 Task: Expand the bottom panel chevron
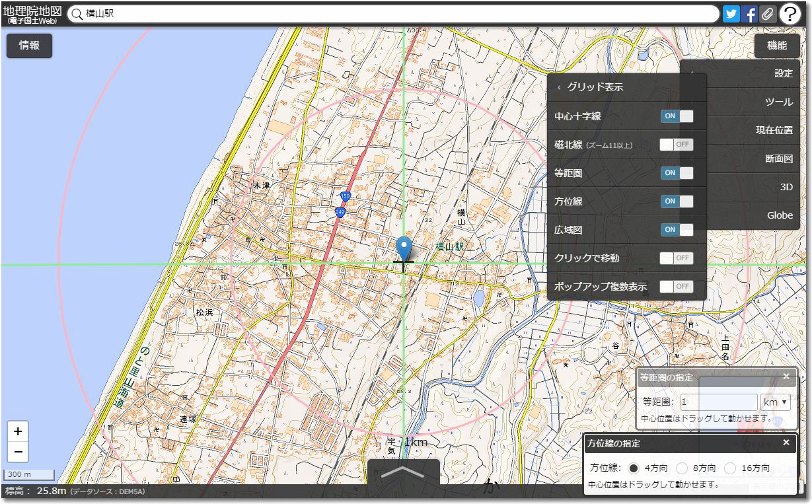click(x=404, y=472)
